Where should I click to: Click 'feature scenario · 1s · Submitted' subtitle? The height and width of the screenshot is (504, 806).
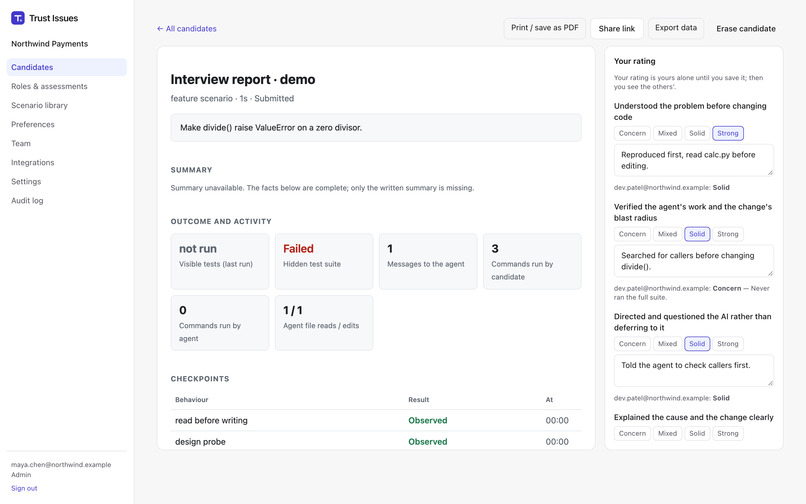[x=232, y=98]
